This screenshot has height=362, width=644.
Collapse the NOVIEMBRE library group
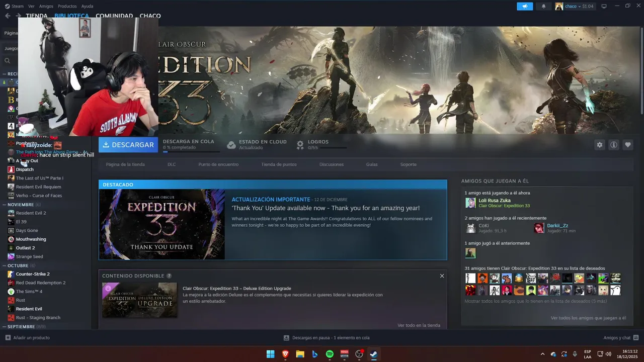click(4, 205)
